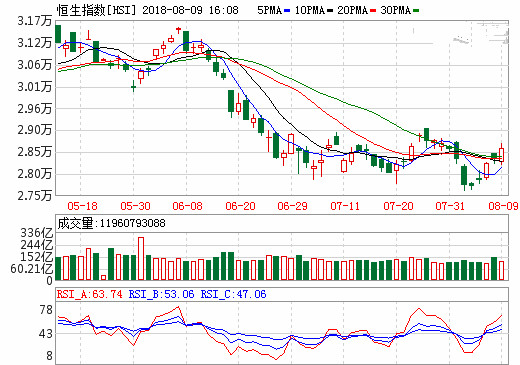
Task: Click the 成交量:11960793088 volume header
Action: [111, 223]
